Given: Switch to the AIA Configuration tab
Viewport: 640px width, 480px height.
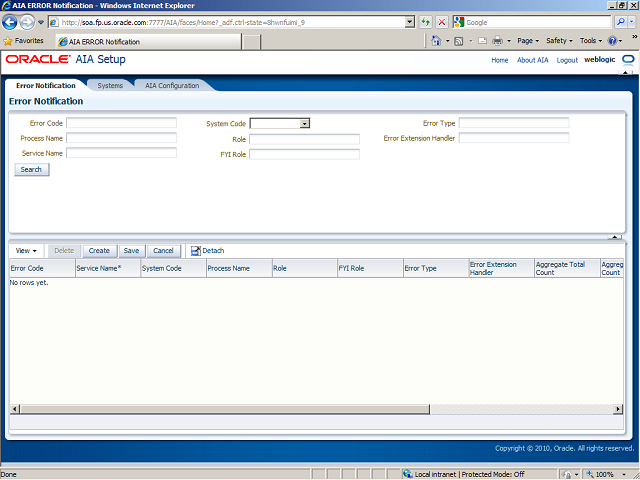Looking at the screenshot, I should (x=172, y=86).
